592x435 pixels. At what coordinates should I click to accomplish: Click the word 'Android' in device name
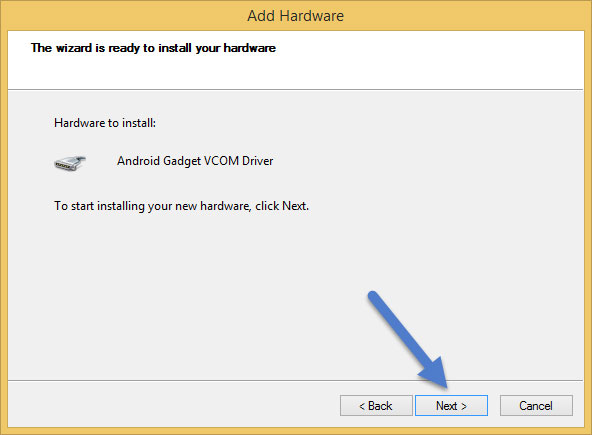139,161
